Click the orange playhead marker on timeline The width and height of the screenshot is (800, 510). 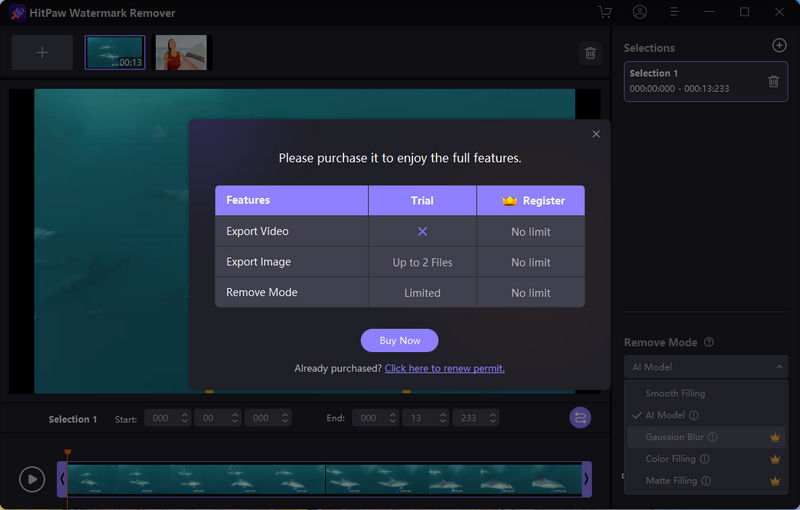[67, 452]
